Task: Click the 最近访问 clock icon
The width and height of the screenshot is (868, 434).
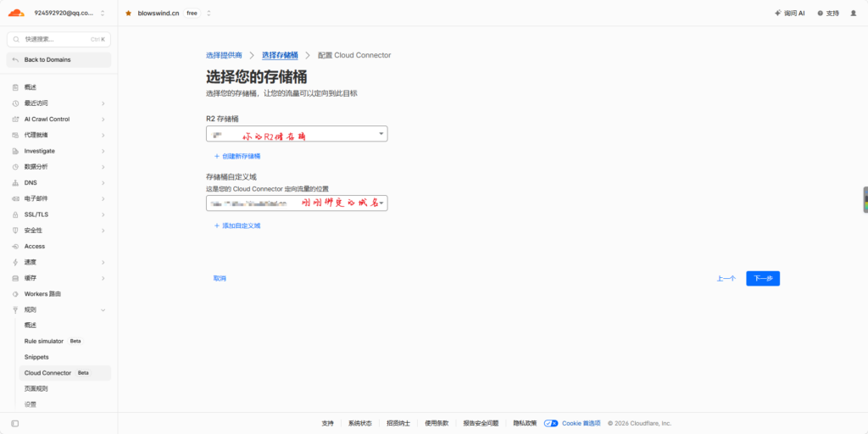Action: coord(15,103)
